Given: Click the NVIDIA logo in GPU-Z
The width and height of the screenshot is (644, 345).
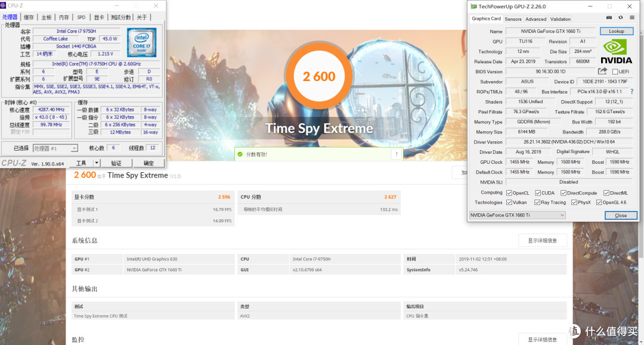Looking at the screenshot, I should [x=617, y=51].
